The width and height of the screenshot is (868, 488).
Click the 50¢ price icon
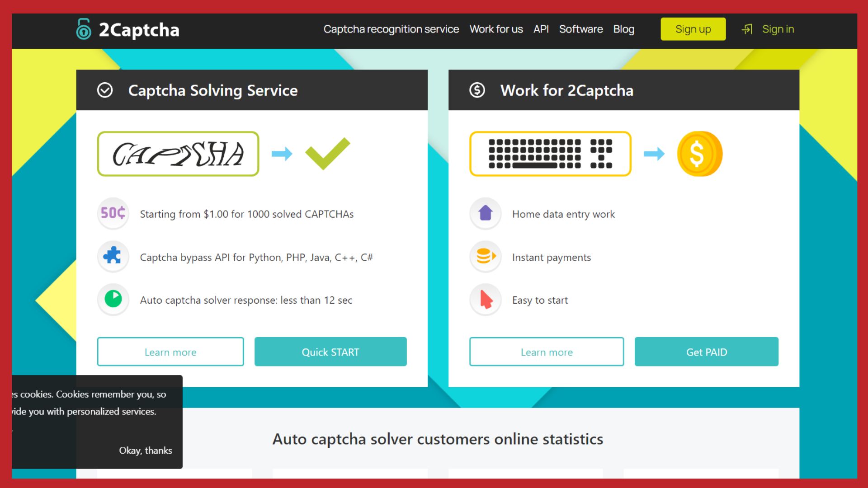pyautogui.click(x=113, y=213)
